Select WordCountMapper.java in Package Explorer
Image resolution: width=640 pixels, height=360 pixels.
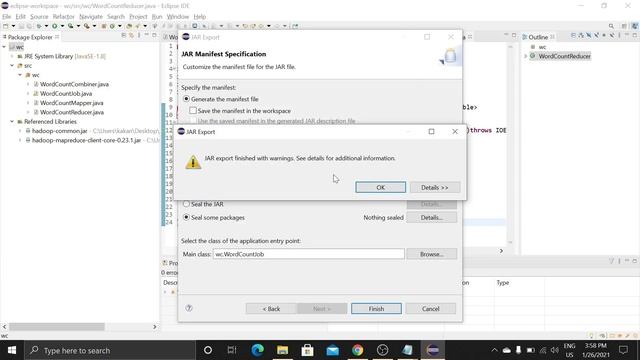(x=71, y=103)
